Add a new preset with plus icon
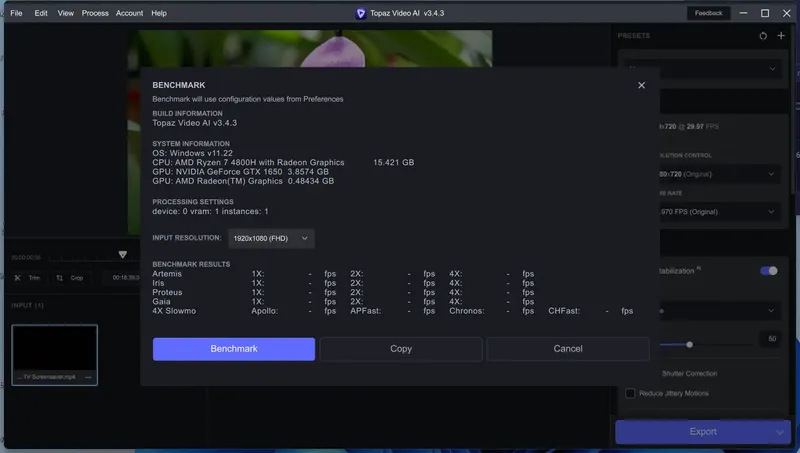Viewport: 800px width, 453px height. tap(781, 36)
